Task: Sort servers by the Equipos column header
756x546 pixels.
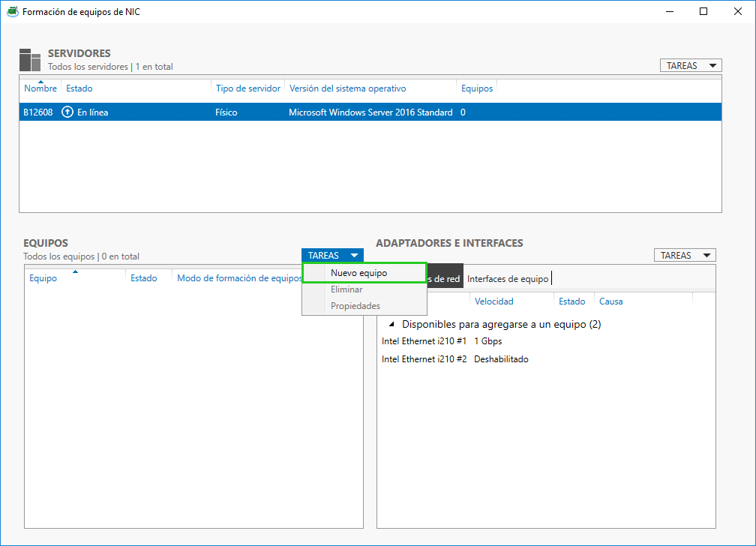Action: click(x=477, y=88)
